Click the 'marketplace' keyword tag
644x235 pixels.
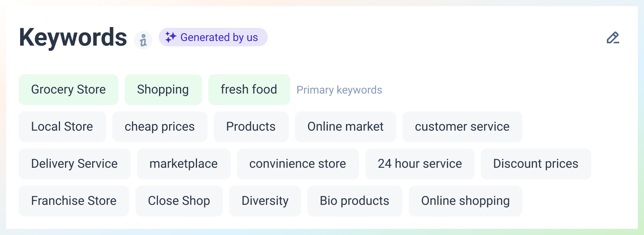tap(183, 164)
